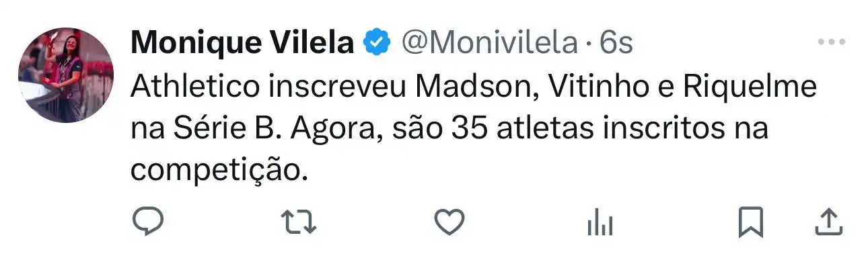
Task: Open tweet permalink via 6s timestamp
Action: point(616,44)
